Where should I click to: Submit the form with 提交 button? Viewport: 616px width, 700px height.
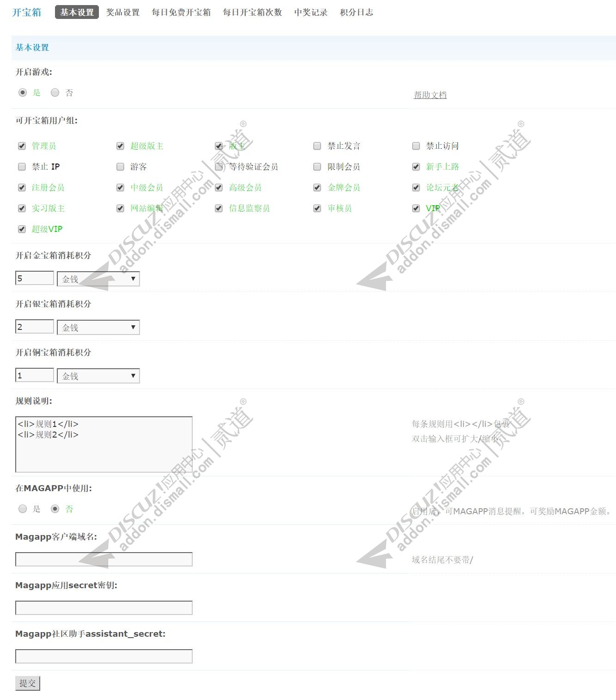tap(28, 683)
